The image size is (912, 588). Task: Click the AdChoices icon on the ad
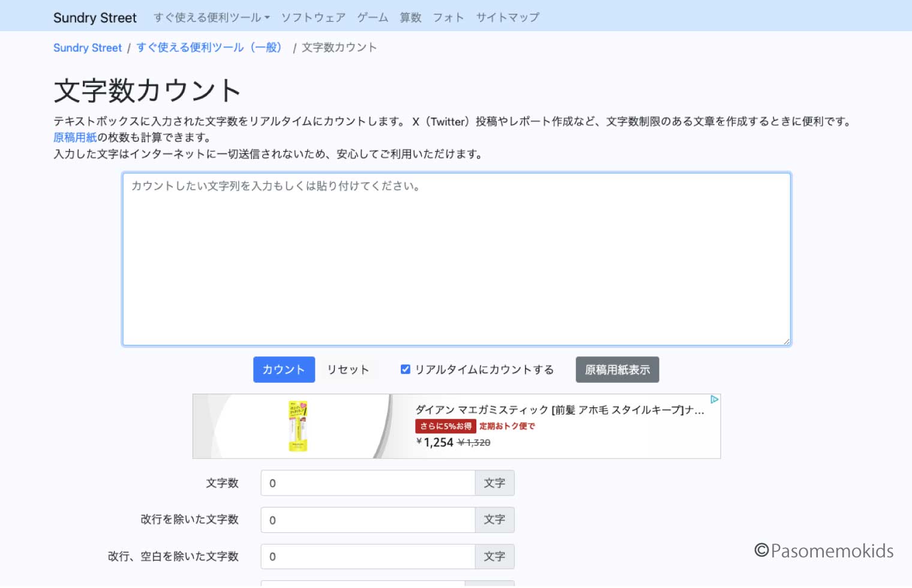pyautogui.click(x=714, y=400)
